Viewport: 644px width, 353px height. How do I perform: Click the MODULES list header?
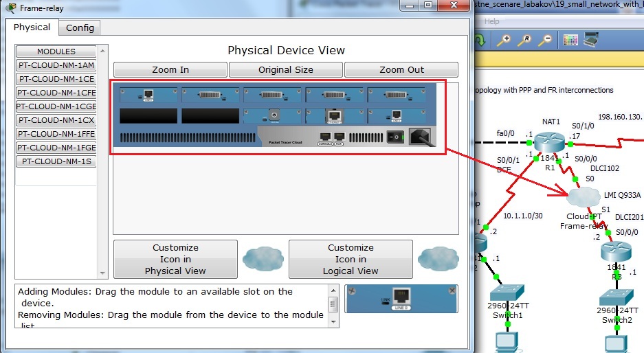pyautogui.click(x=56, y=52)
